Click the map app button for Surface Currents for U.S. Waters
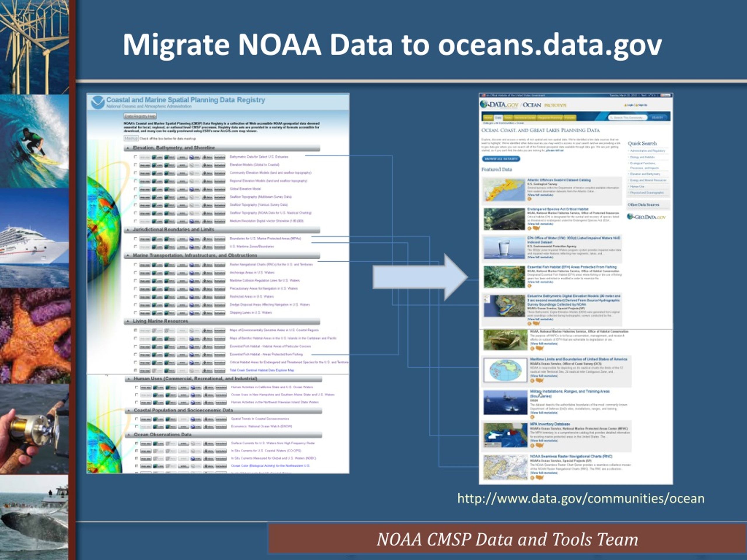This screenshot has width=747, height=560. coord(146,444)
